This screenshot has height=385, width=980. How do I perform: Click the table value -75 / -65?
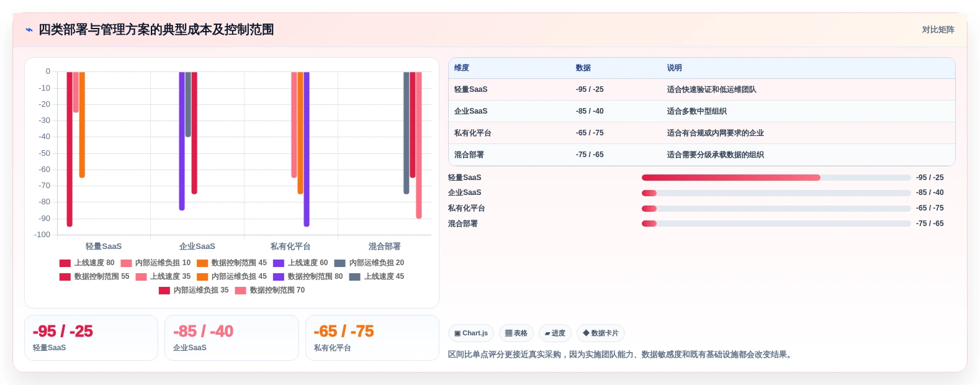pyautogui.click(x=590, y=155)
